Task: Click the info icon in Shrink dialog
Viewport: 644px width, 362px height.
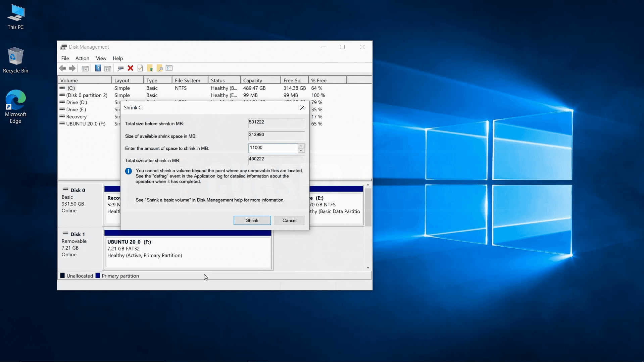Action: point(129,171)
